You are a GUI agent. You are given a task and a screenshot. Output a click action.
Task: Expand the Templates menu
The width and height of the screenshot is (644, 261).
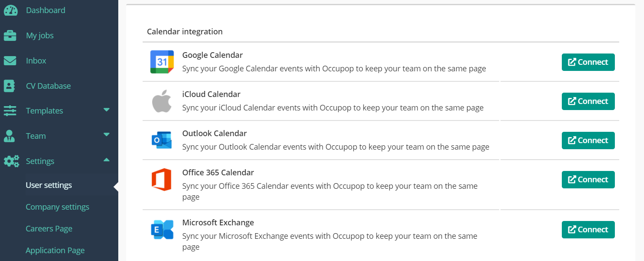tap(106, 110)
